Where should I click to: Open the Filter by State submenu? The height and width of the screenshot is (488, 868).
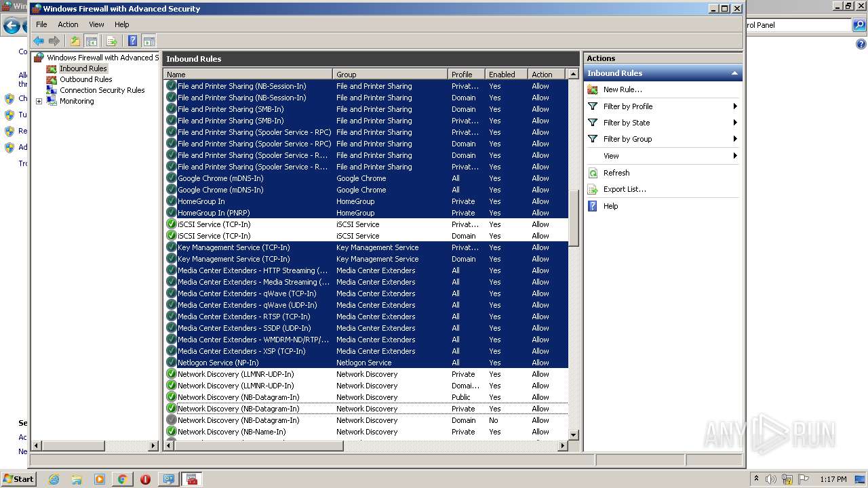663,123
